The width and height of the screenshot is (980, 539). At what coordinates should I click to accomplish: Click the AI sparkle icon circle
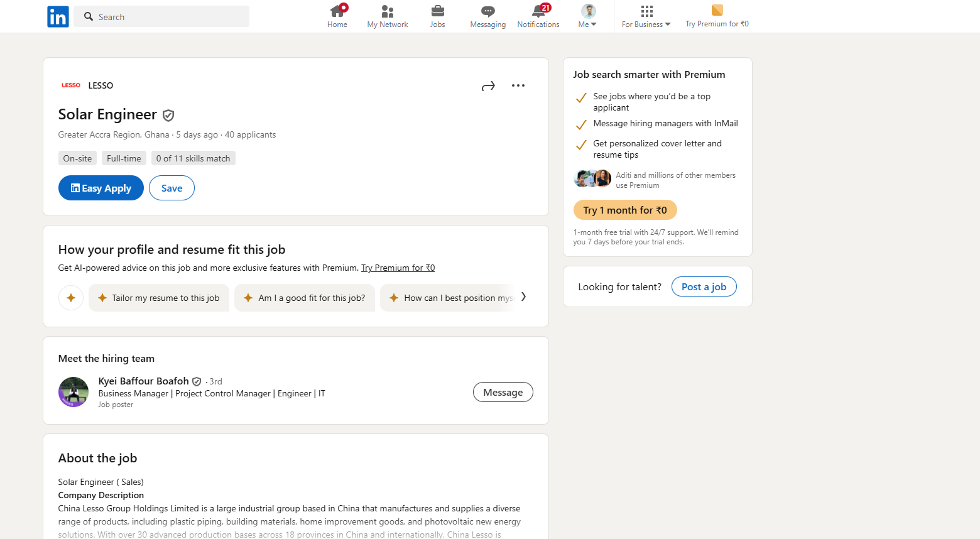pos(71,298)
